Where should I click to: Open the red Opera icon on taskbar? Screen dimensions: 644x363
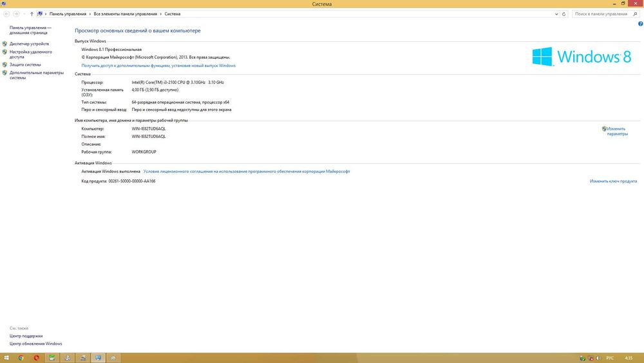point(36,358)
